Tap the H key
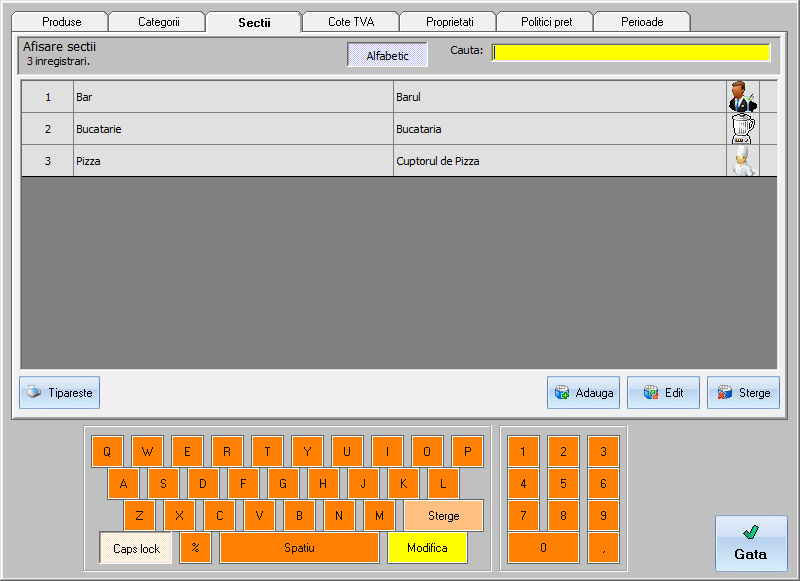800x581 pixels. [x=323, y=484]
